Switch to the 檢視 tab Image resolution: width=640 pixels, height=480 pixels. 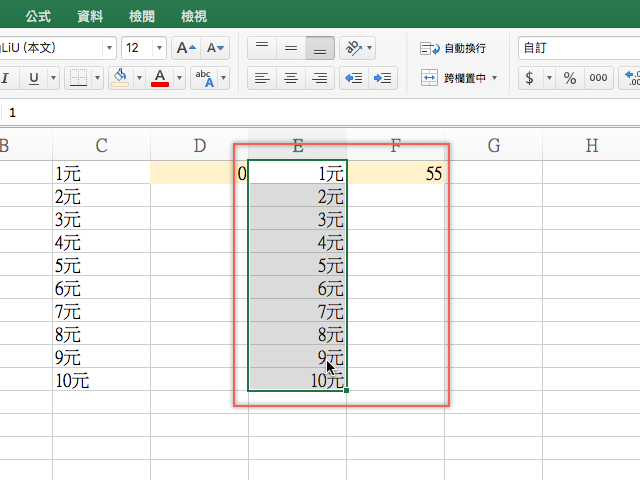coord(194,16)
